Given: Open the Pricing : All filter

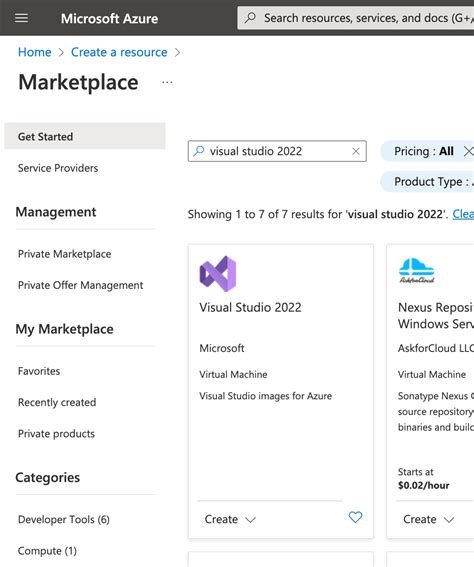Looking at the screenshot, I should click(x=424, y=151).
